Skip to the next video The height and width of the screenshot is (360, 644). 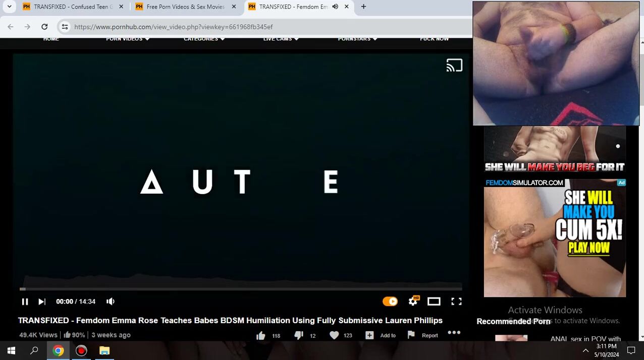point(42,302)
